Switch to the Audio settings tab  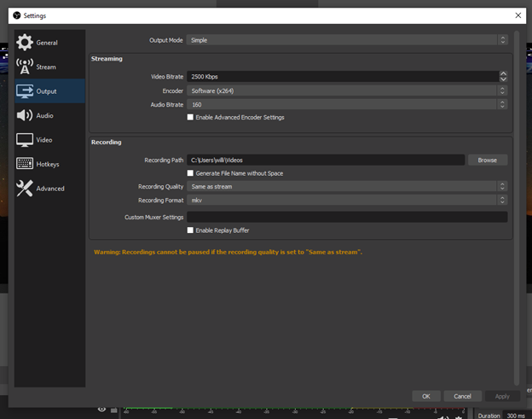click(45, 115)
